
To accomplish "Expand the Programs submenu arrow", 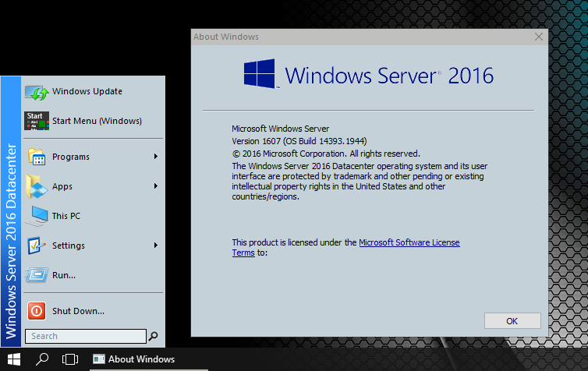I will click(156, 157).
